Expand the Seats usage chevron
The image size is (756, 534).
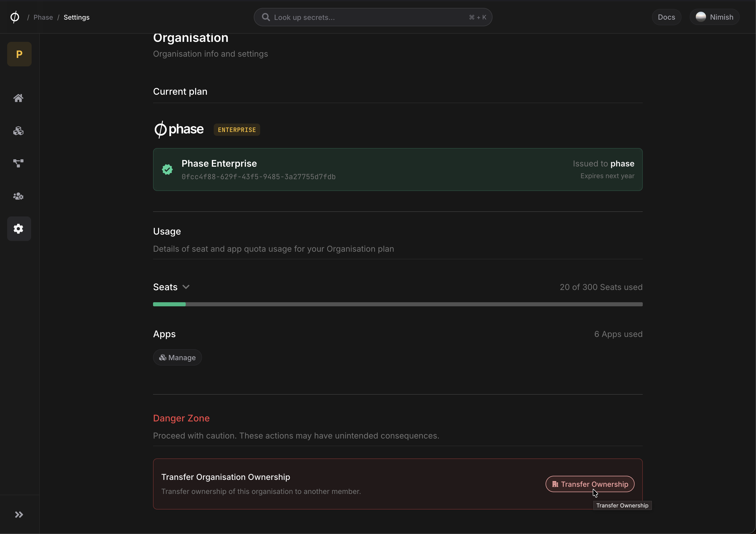click(186, 287)
